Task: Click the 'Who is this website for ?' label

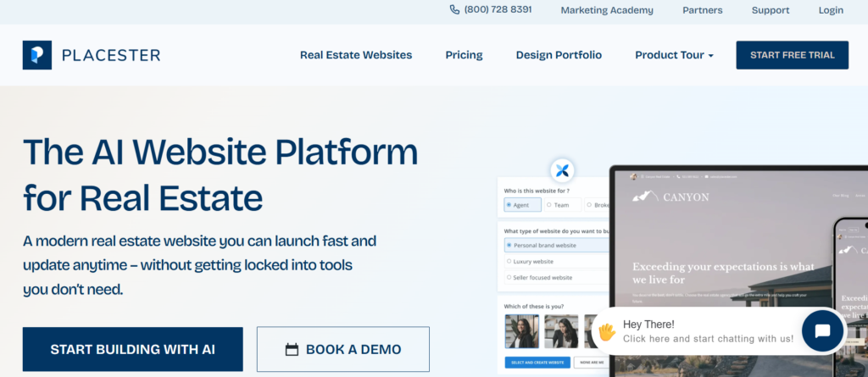Action: pos(536,191)
